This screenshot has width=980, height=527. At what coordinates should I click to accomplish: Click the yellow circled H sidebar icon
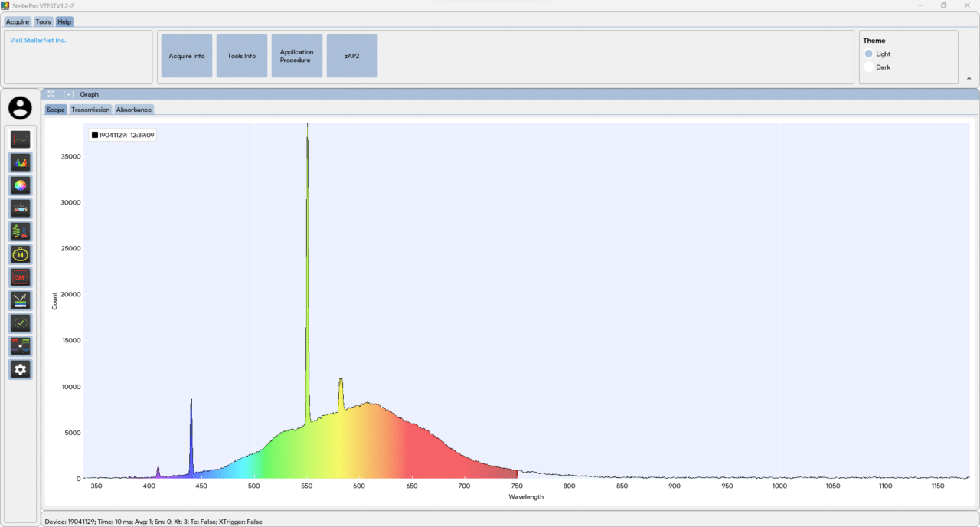pos(21,254)
